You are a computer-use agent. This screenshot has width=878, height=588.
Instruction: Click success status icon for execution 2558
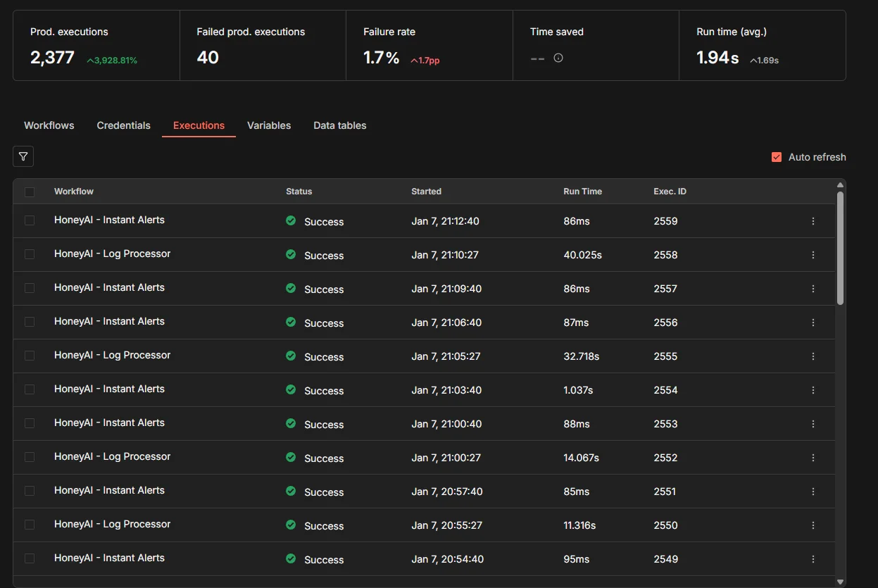pyautogui.click(x=291, y=254)
